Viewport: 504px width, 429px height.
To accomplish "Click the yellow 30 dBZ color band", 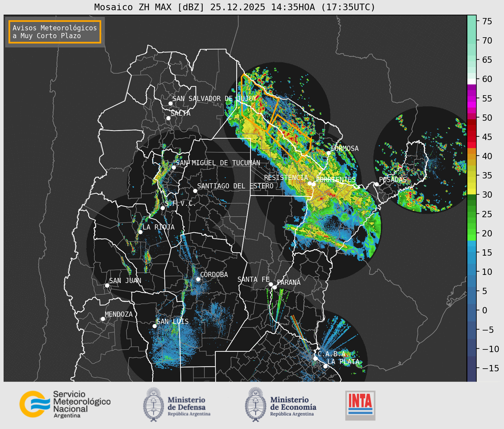I will [472, 191].
